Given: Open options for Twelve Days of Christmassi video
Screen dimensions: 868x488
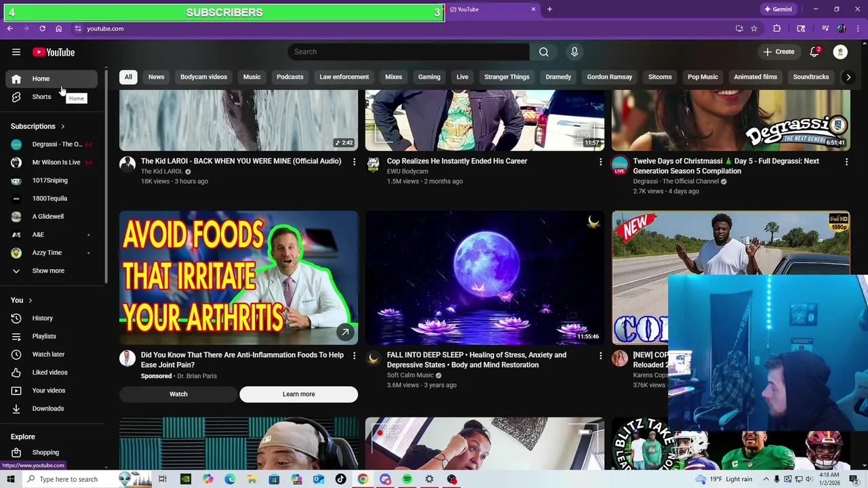Looking at the screenshot, I should pos(846,162).
